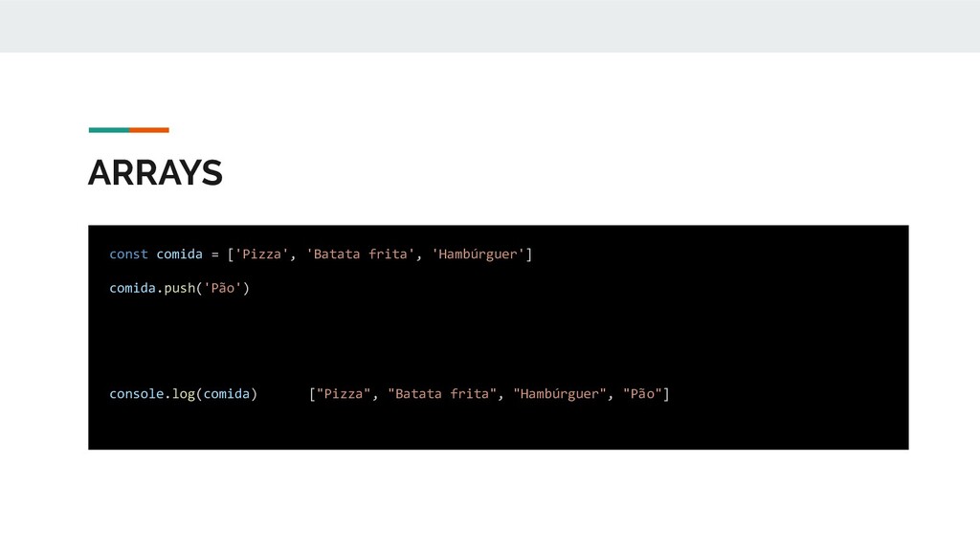Click the 'Pão' argument inside push
Viewport: 980px width, 551px height.
tap(222, 288)
